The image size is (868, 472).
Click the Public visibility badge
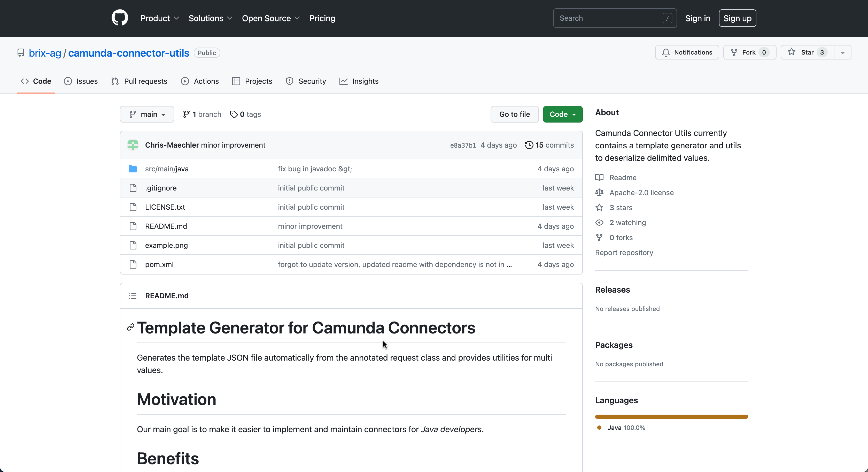pos(207,53)
